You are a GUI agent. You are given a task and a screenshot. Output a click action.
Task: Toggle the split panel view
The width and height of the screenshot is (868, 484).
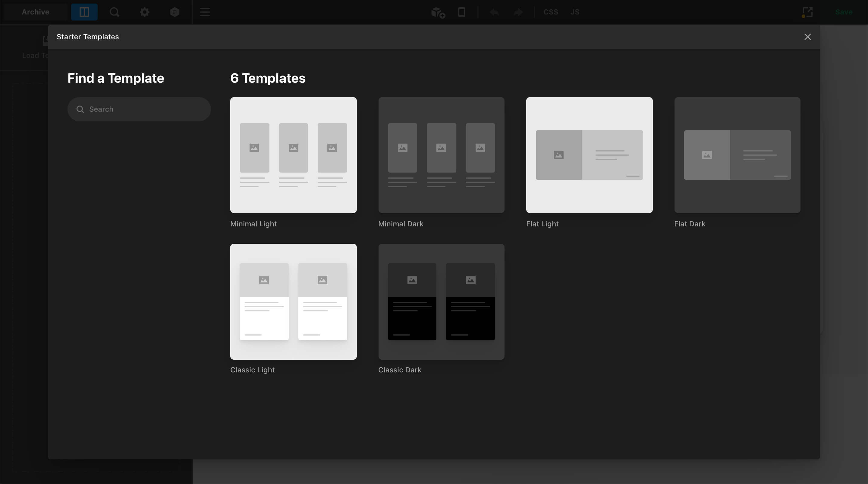pos(84,12)
